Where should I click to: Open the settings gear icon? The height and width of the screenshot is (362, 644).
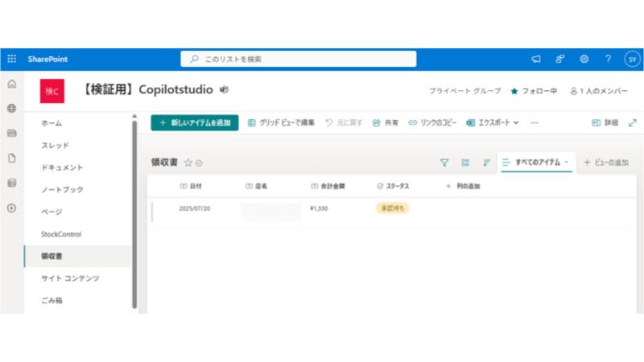coord(584,59)
